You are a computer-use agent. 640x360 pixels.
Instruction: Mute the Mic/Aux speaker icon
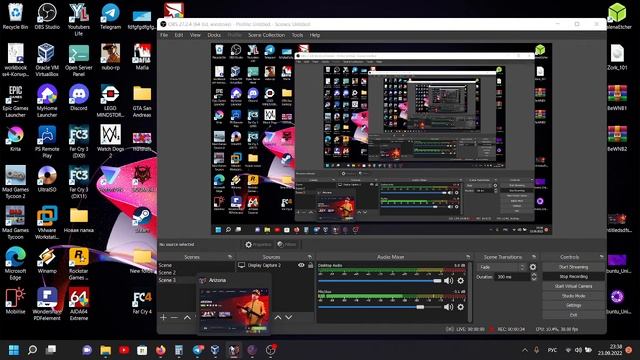pyautogui.click(x=448, y=307)
